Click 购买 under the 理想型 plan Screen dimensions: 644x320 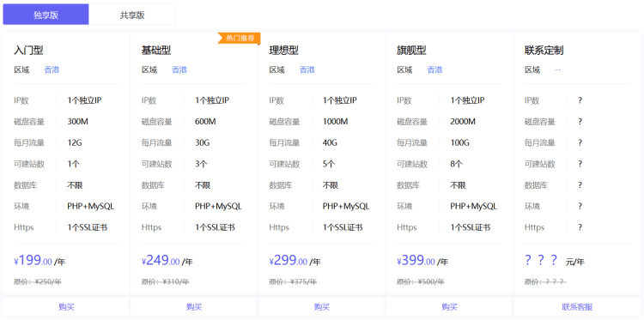[322, 307]
